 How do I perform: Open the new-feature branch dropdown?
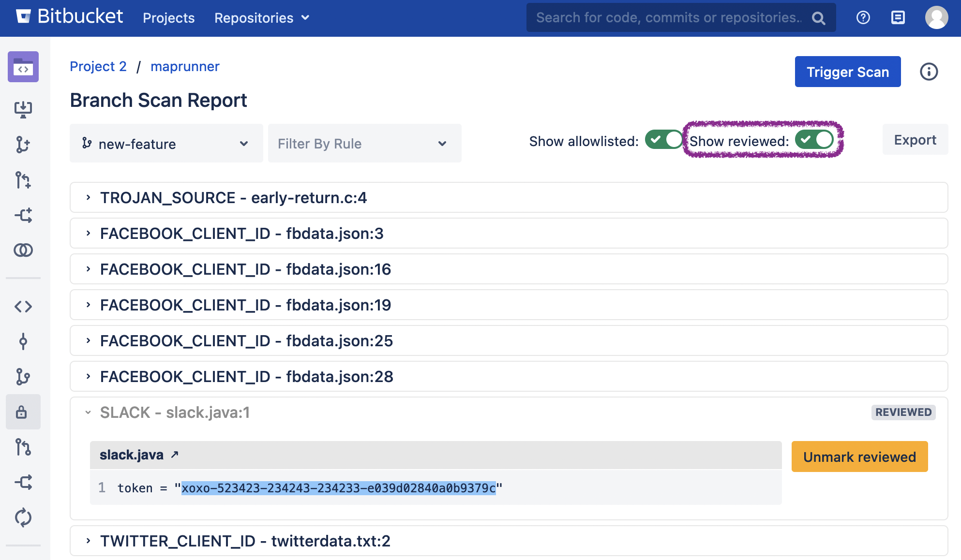[166, 144]
